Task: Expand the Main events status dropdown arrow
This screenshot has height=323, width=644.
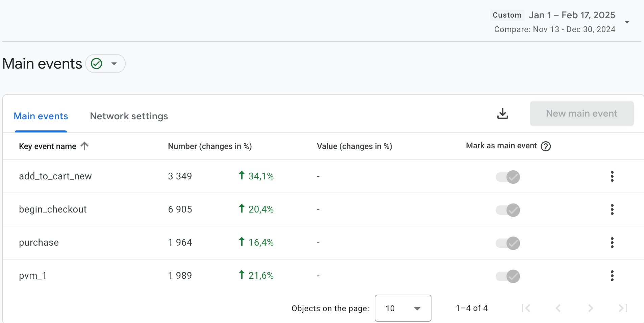Action: pos(114,64)
